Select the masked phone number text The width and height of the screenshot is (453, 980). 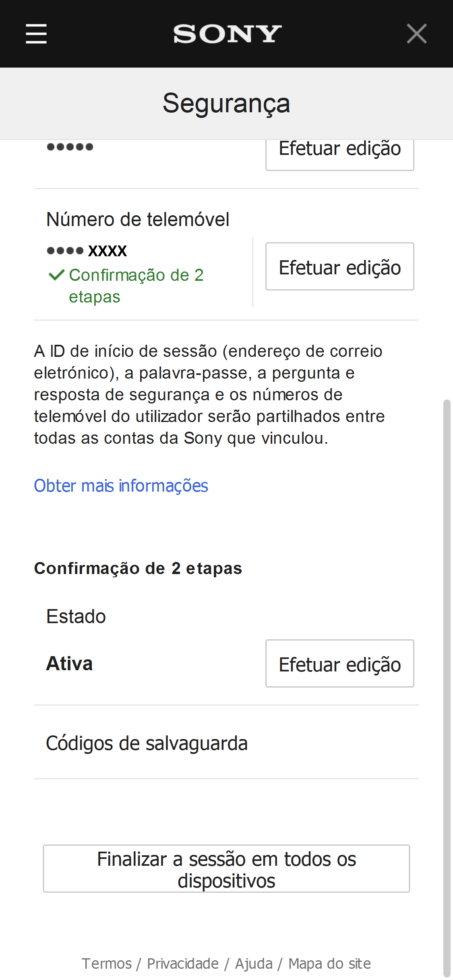[x=87, y=251]
